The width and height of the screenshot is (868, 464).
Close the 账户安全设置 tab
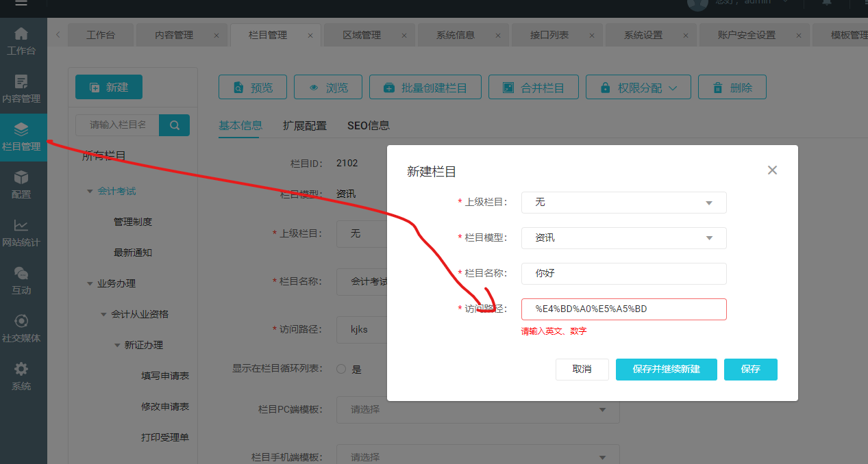(x=798, y=36)
